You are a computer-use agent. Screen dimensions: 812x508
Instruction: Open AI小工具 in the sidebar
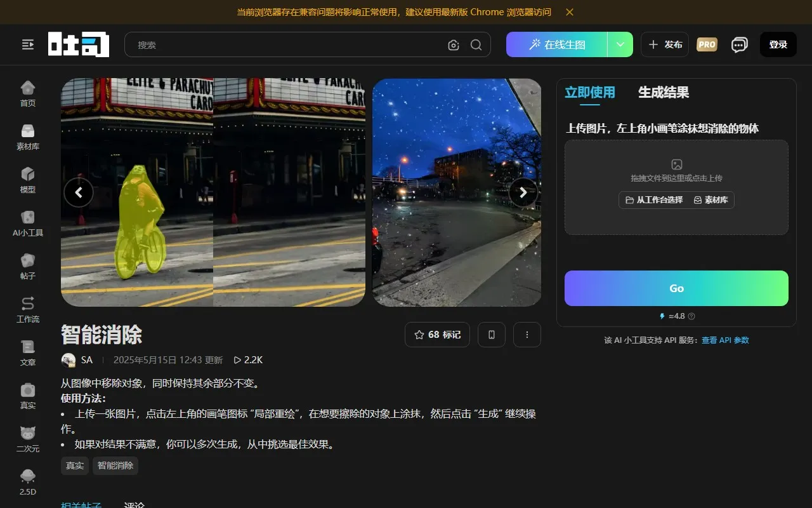point(27,224)
